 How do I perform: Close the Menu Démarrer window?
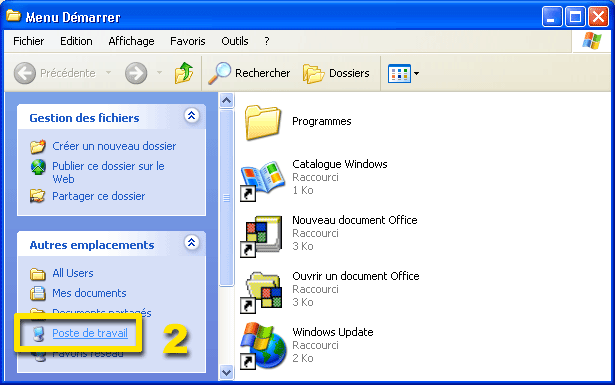[x=598, y=17]
